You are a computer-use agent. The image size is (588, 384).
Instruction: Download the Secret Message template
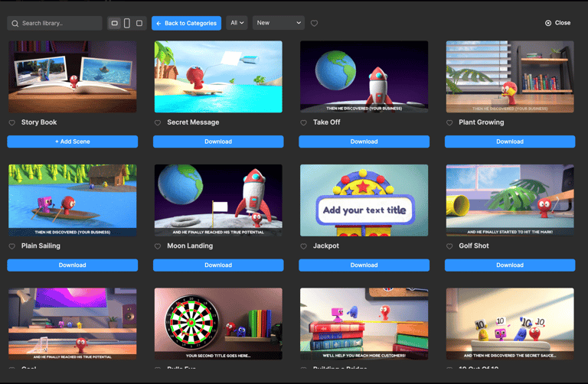coord(218,142)
